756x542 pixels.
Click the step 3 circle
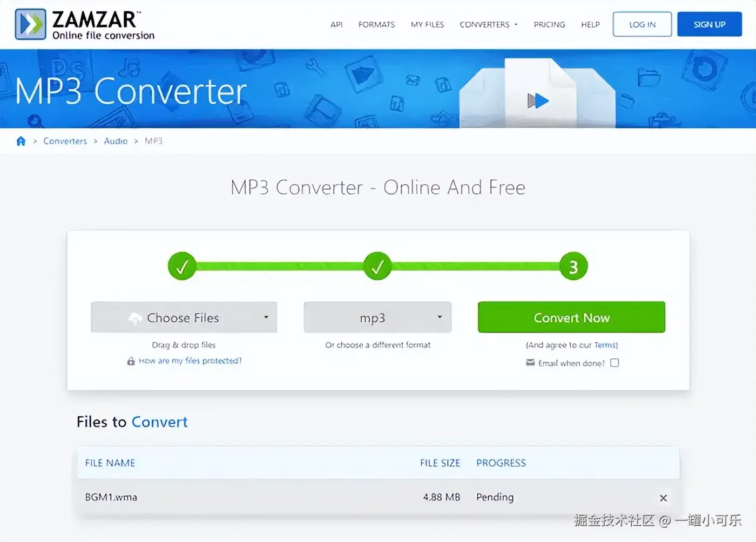click(x=573, y=266)
